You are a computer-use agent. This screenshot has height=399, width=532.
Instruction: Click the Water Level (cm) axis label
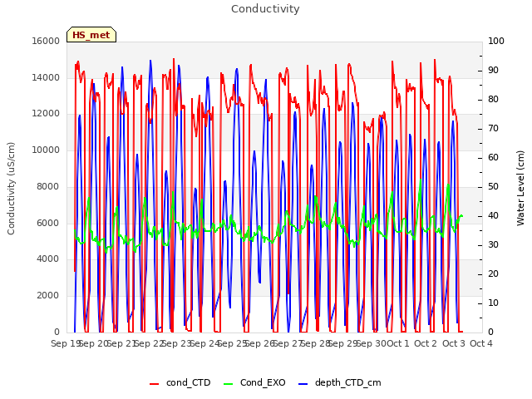(x=520, y=189)
